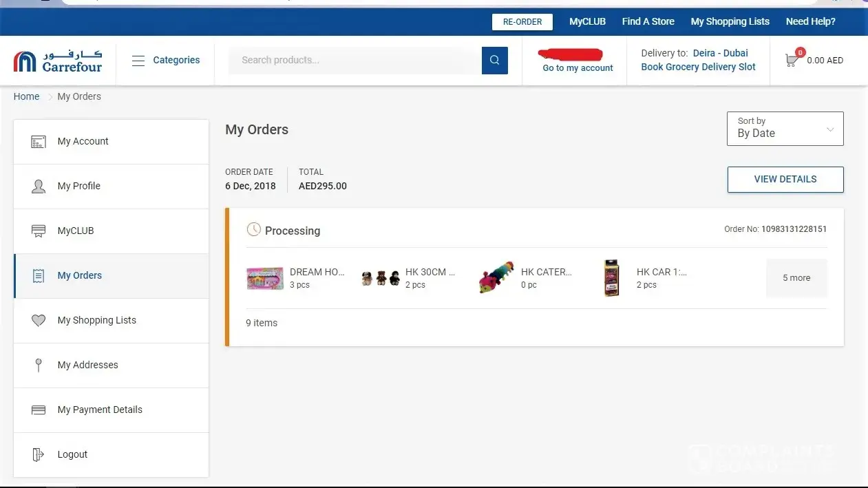Click the My Addresses pin icon

click(39, 365)
